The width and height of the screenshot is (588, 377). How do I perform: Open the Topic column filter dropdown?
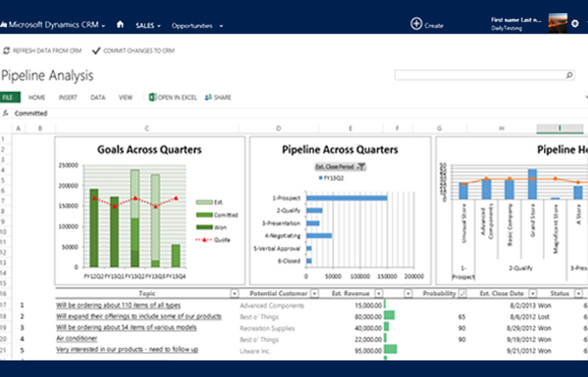click(x=235, y=294)
